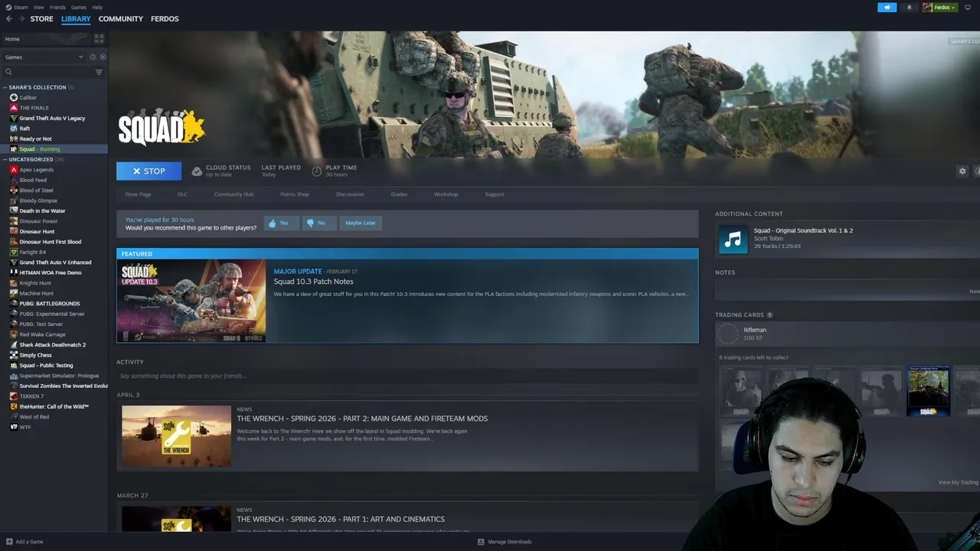Click the activity comment input field
Screen dimensions: 980x551
(x=407, y=376)
